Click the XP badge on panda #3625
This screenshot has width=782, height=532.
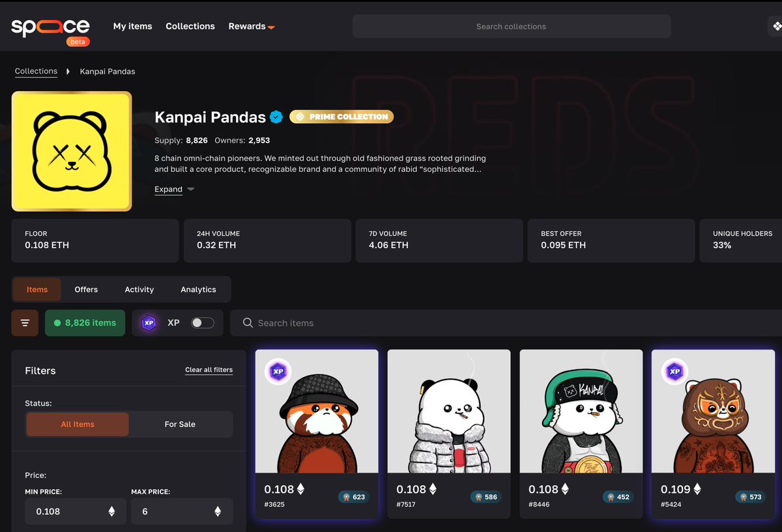(278, 371)
